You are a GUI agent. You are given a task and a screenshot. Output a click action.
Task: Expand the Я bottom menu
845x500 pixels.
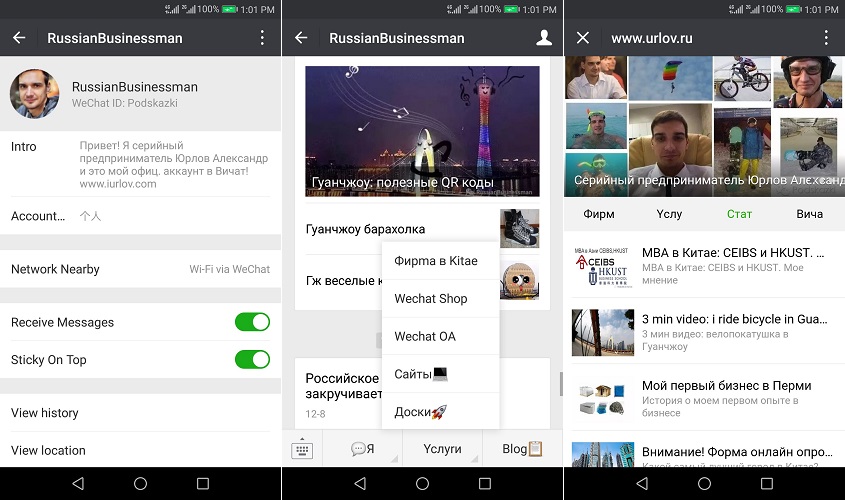coord(362,449)
